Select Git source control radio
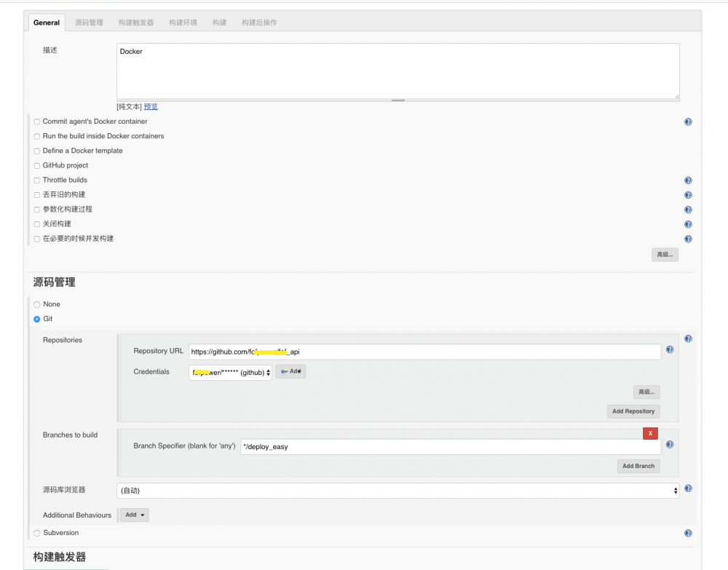728x570 pixels. pyautogui.click(x=36, y=320)
